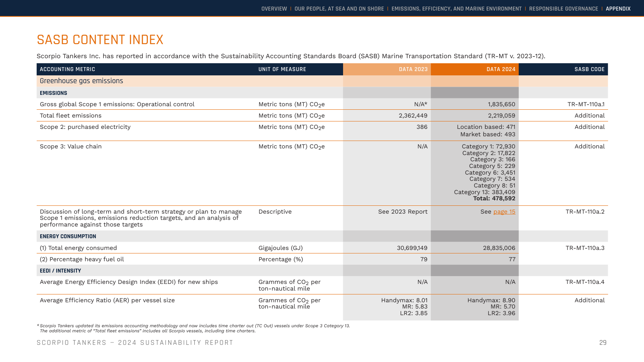644x362 pixels.
Task: Open the Responsible Governance section
Action: coord(564,9)
